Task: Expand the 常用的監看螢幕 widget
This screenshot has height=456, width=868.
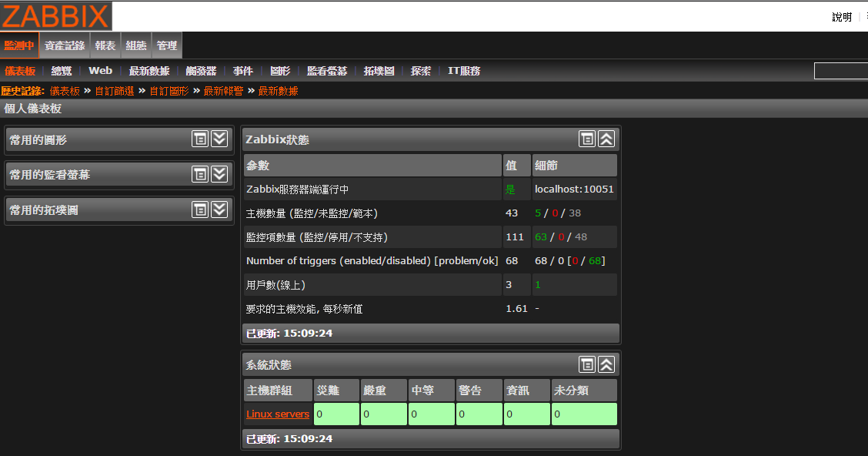Action: tap(220, 174)
